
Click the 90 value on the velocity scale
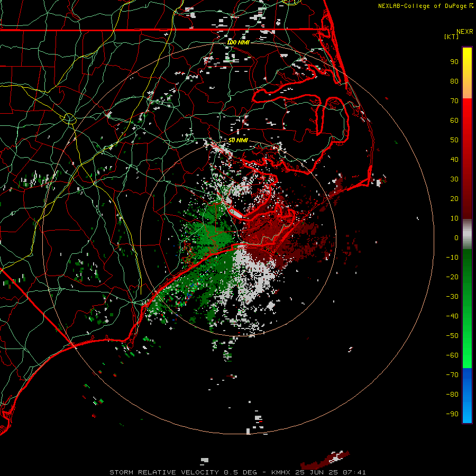click(x=454, y=62)
